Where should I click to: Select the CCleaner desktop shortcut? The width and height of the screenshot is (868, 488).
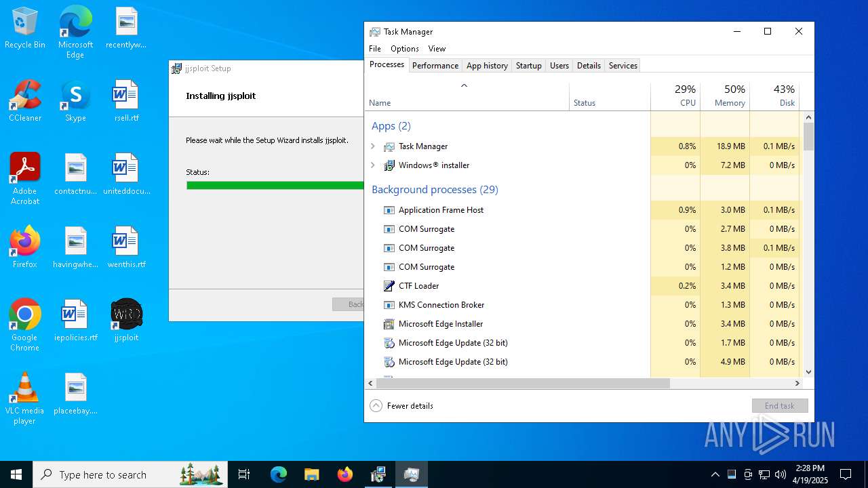click(25, 100)
